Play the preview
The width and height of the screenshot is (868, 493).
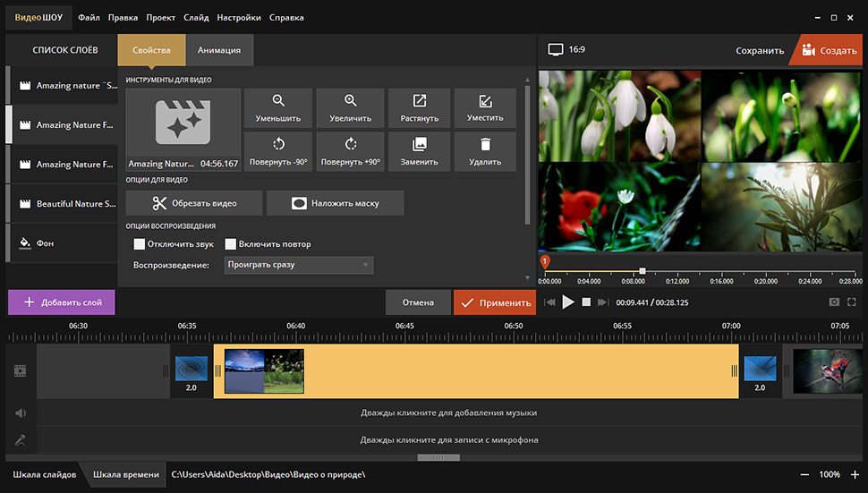click(x=568, y=302)
